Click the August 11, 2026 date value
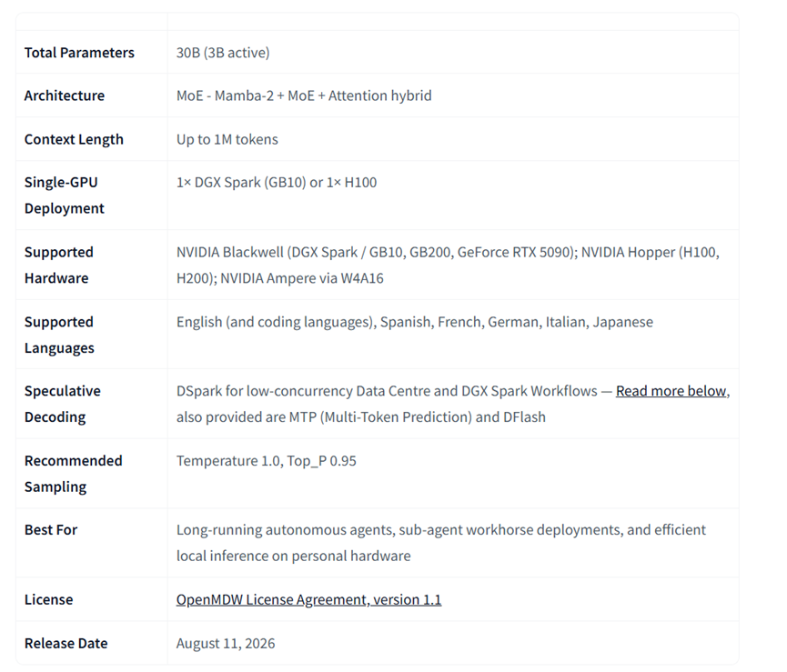The width and height of the screenshot is (787, 672). pyautogui.click(x=226, y=644)
